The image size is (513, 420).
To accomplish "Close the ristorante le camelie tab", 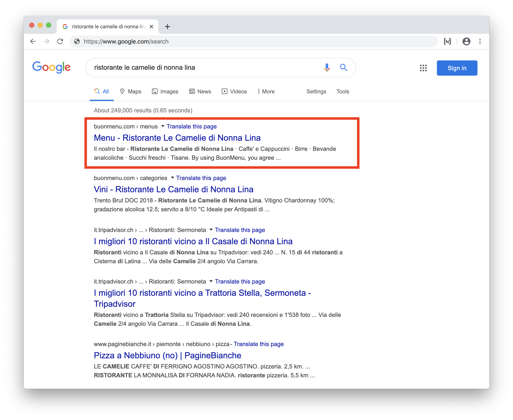I will tap(151, 26).
